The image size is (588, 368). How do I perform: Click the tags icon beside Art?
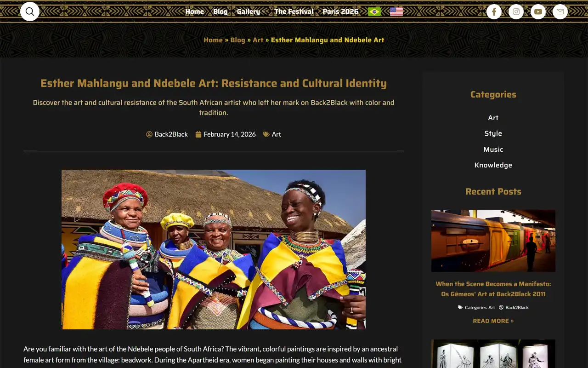point(266,134)
